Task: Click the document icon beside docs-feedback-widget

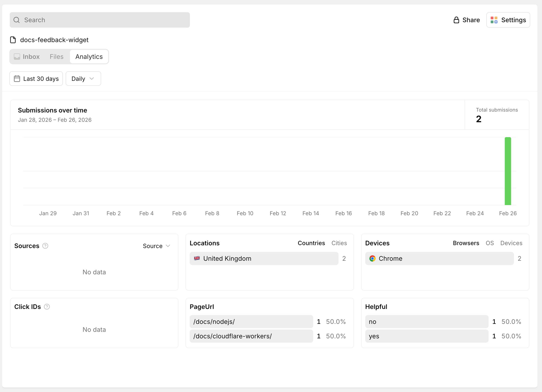Action: pyautogui.click(x=13, y=40)
